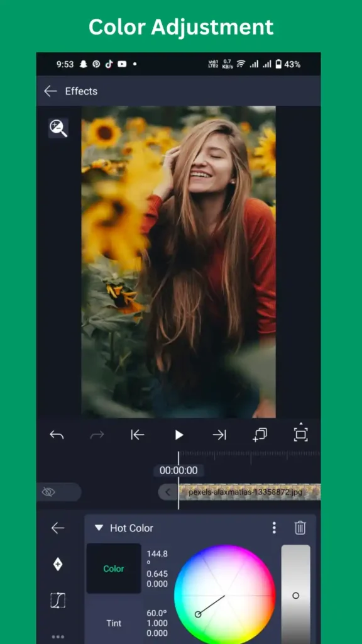Select the Tint parameter
The image size is (362, 644).
(114, 623)
